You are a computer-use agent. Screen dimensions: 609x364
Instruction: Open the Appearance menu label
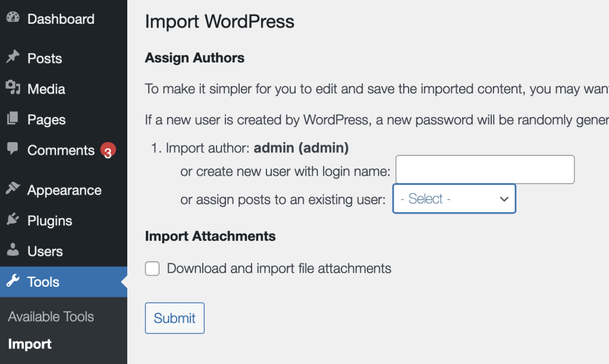click(64, 190)
